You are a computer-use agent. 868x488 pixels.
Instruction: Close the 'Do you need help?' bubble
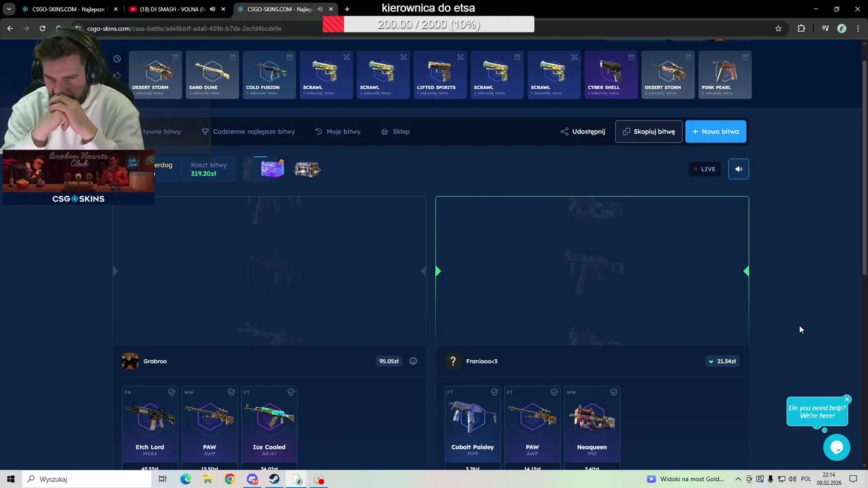[847, 399]
